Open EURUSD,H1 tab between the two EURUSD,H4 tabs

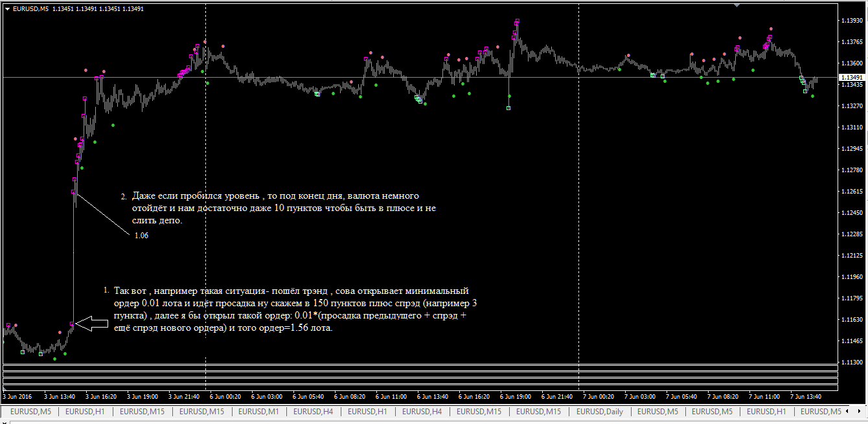tap(369, 412)
